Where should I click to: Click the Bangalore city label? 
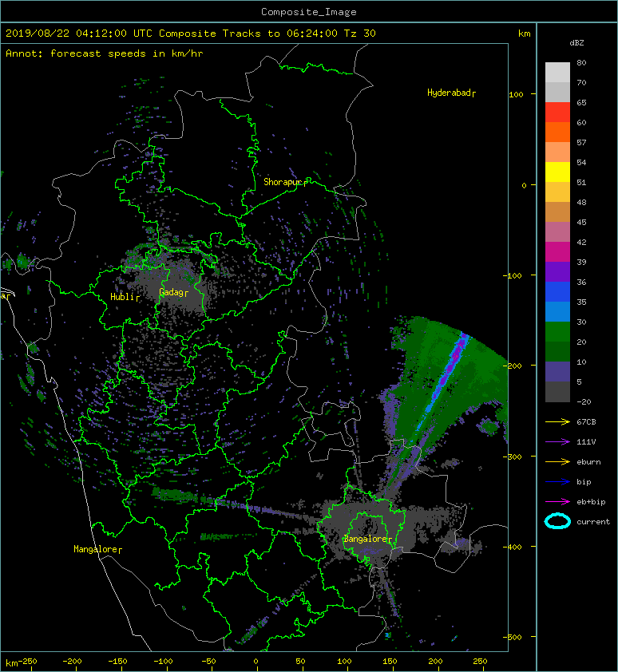[367, 539]
